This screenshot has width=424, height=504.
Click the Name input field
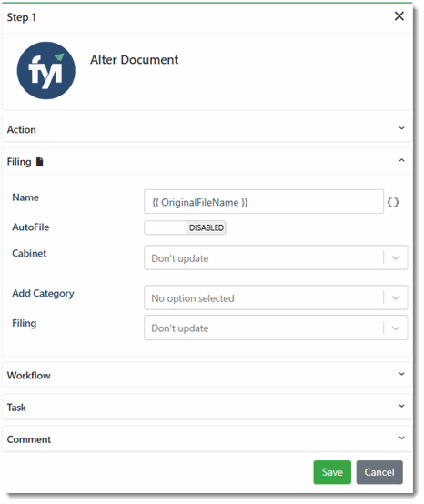pyautogui.click(x=264, y=202)
